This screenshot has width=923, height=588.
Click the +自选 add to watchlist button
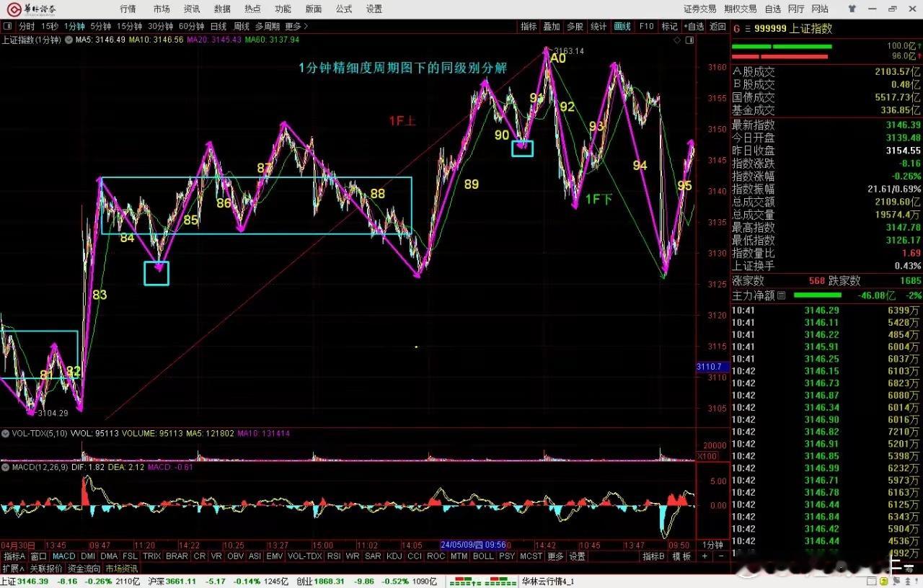pyautogui.click(x=693, y=27)
